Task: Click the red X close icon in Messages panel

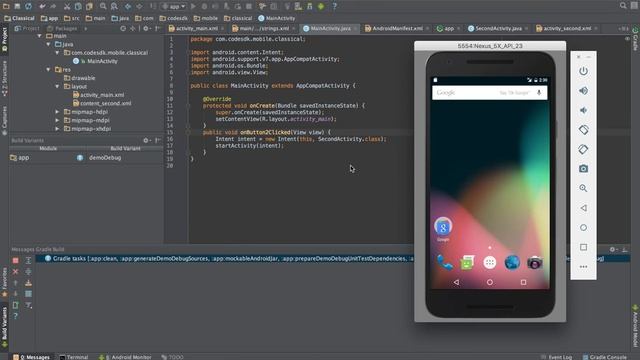Action: pyautogui.click(x=16, y=271)
